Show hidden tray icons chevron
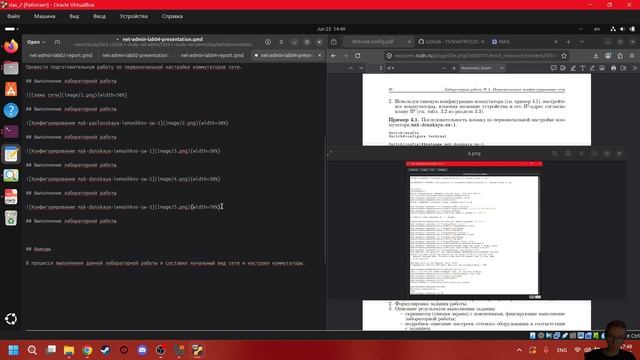The width and height of the screenshot is (640, 360). (519, 350)
